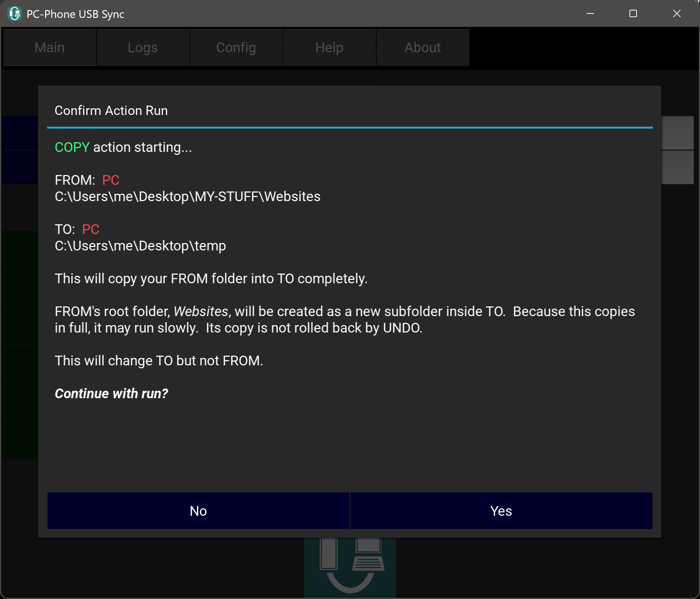The image size is (700, 599).
Task: Switch to the Main tab
Action: [x=50, y=47]
